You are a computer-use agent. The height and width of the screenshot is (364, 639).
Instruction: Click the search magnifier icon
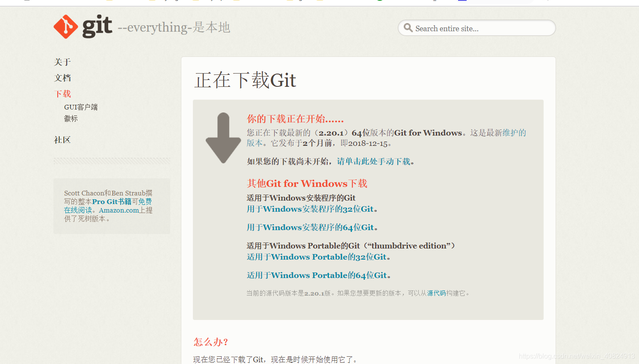pyautogui.click(x=408, y=28)
